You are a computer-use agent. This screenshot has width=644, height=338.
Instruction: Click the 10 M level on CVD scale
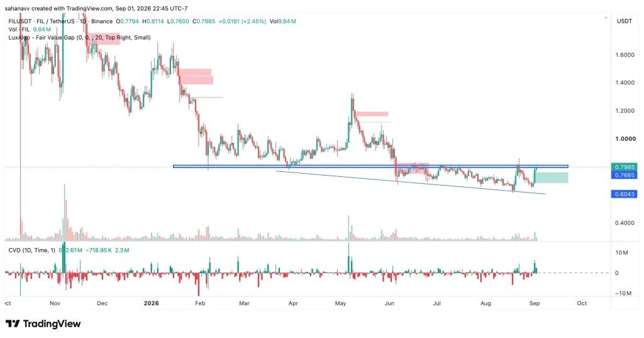click(621, 252)
